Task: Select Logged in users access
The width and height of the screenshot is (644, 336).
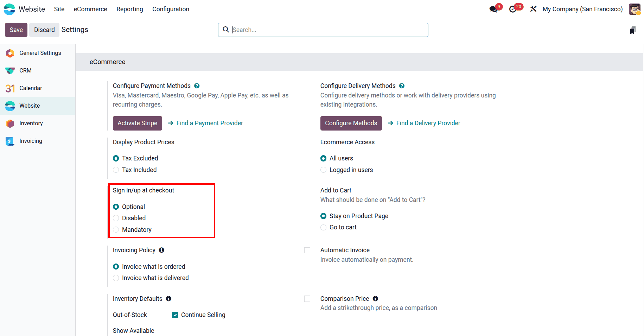Action: [323, 170]
